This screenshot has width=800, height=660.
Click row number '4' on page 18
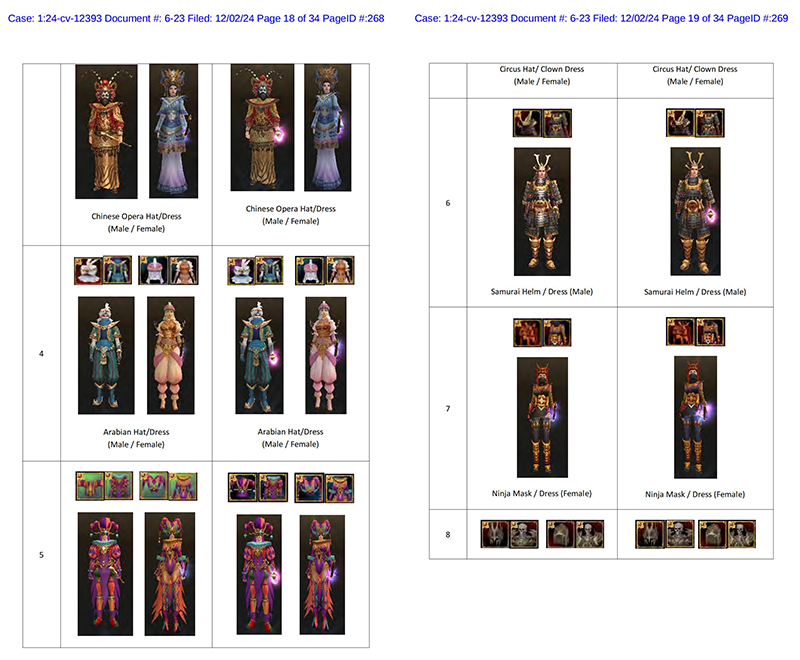(41, 353)
